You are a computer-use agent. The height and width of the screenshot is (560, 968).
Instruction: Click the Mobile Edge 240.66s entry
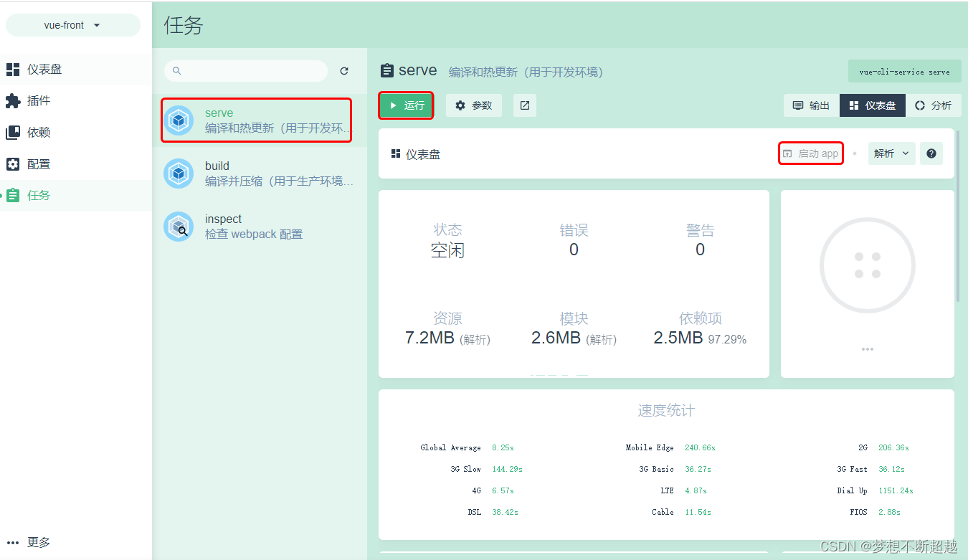670,447
